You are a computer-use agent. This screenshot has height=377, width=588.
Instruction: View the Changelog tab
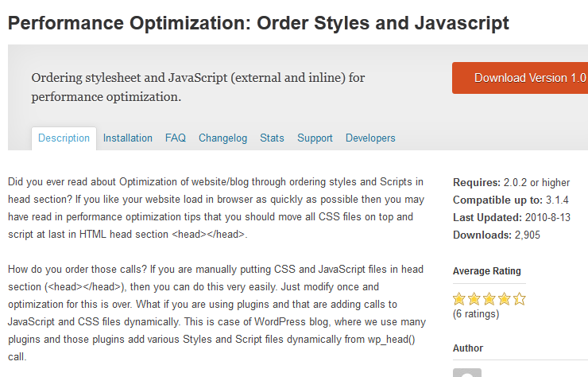click(x=222, y=138)
